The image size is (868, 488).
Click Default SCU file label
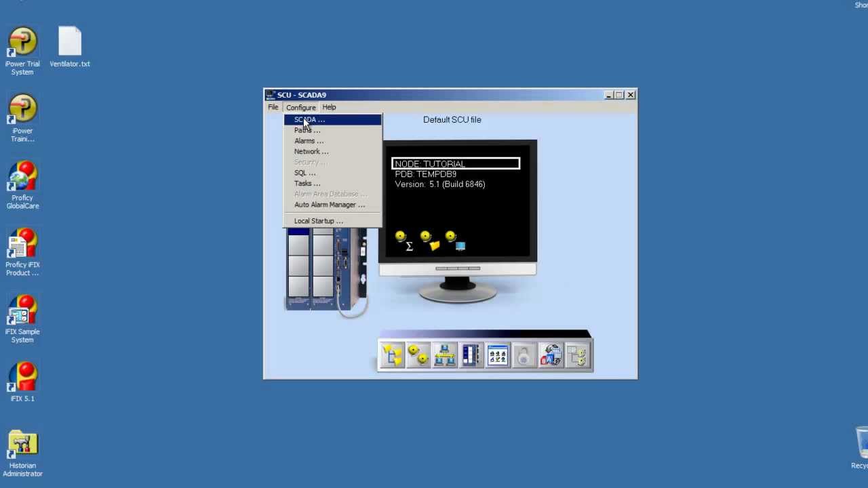tap(452, 120)
